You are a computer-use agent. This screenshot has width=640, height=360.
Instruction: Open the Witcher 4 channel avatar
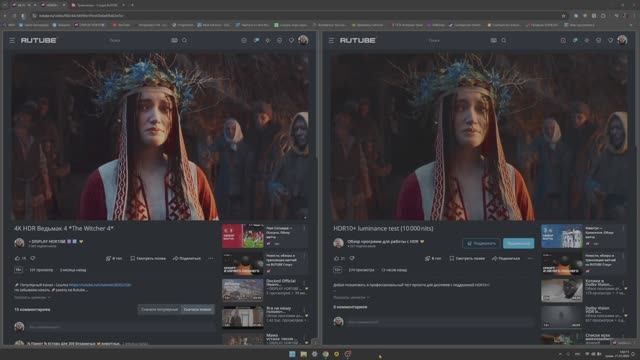(19, 243)
